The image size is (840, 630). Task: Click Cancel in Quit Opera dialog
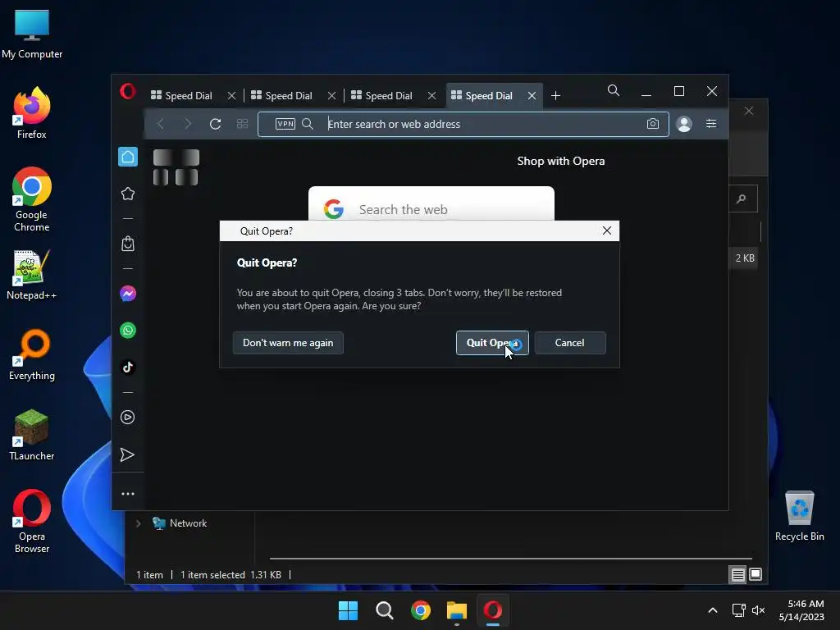[570, 343]
